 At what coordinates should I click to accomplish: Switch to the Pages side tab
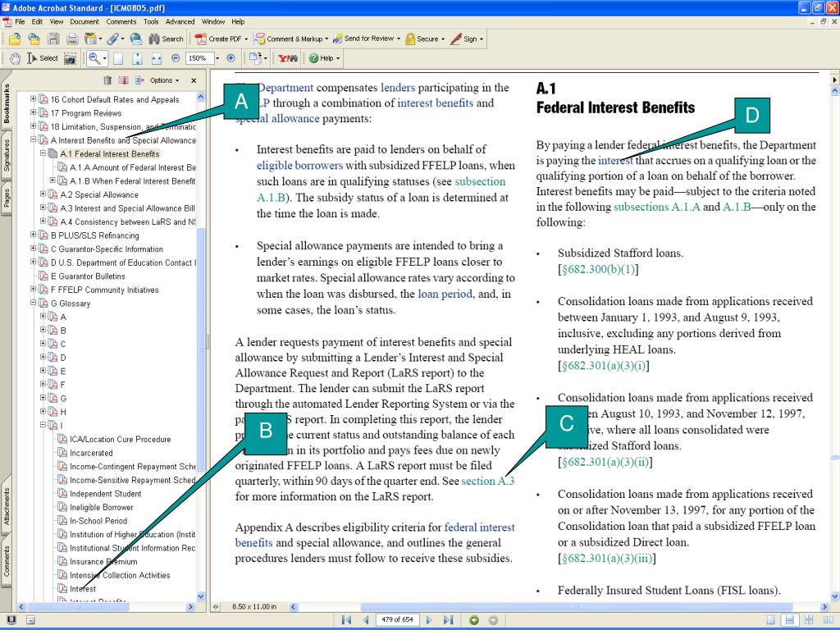[x=7, y=197]
